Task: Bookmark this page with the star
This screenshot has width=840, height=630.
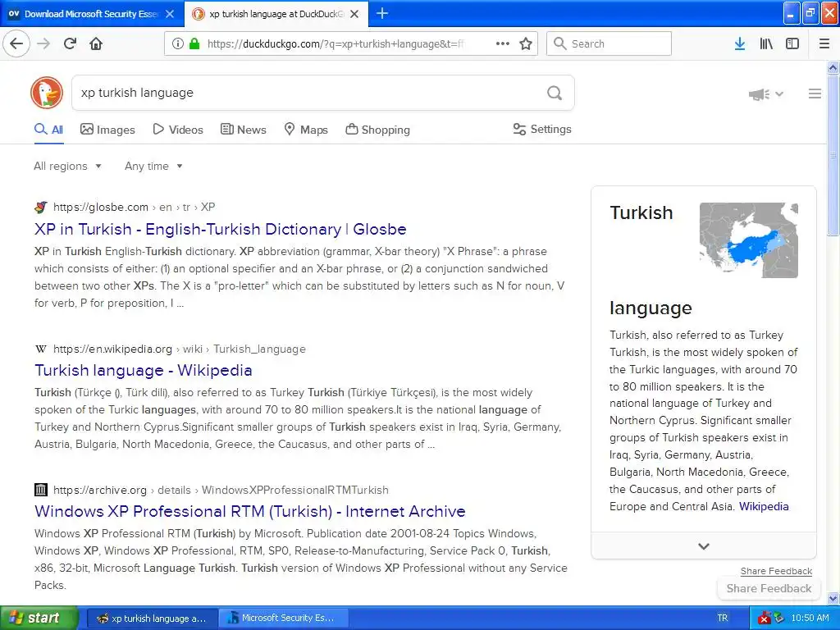Action: (x=526, y=43)
